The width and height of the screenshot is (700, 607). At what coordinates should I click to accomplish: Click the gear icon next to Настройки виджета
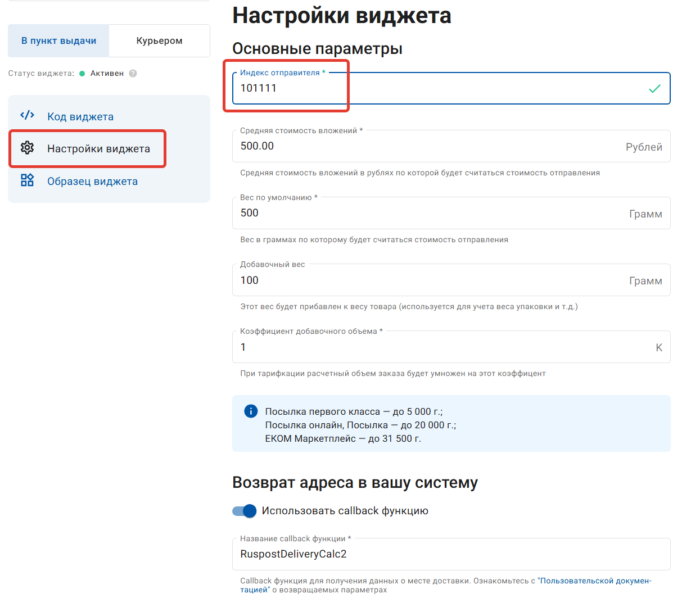tap(27, 148)
